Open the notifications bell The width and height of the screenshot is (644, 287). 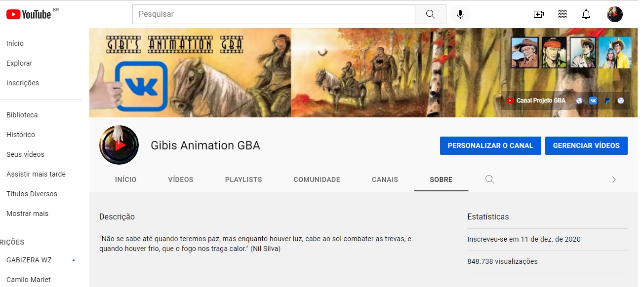click(x=586, y=14)
